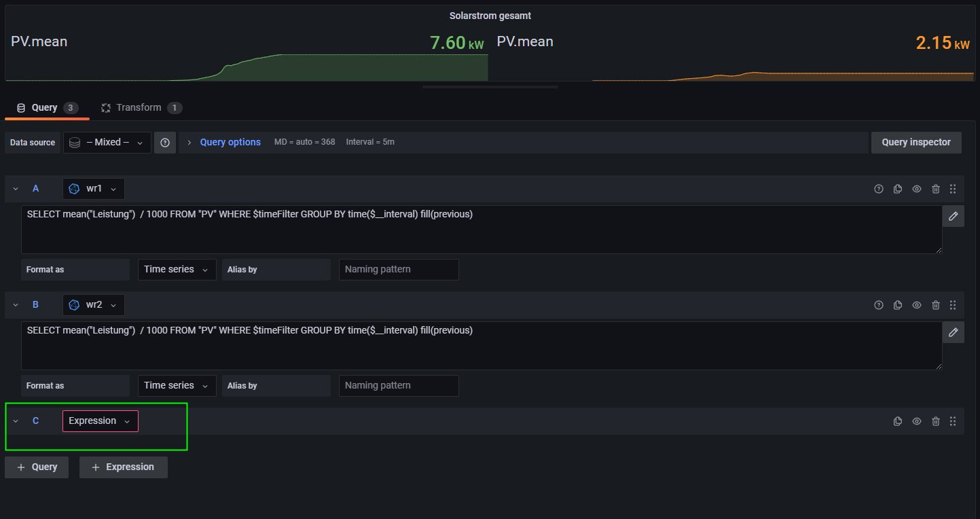Click the Alias by field in query A

coord(399,270)
